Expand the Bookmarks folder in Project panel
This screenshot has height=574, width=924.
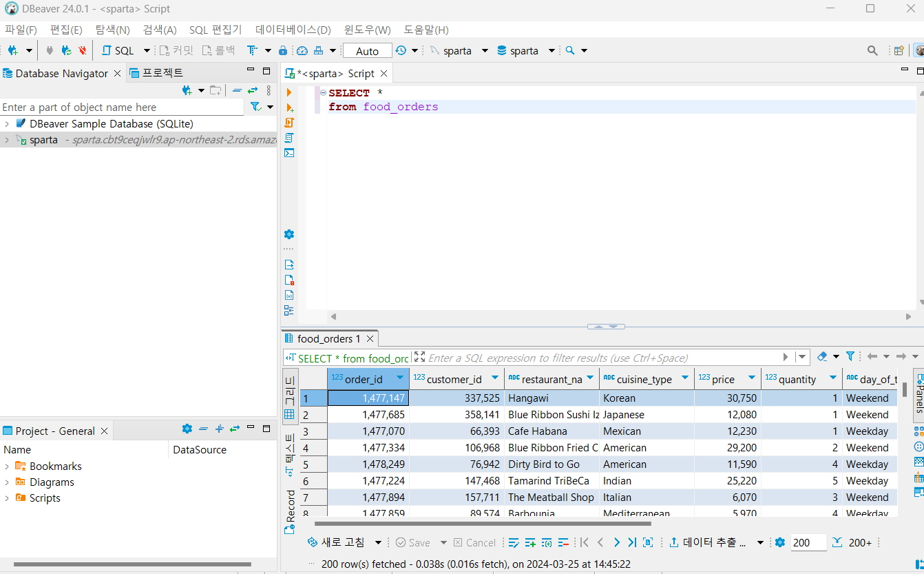(x=7, y=467)
